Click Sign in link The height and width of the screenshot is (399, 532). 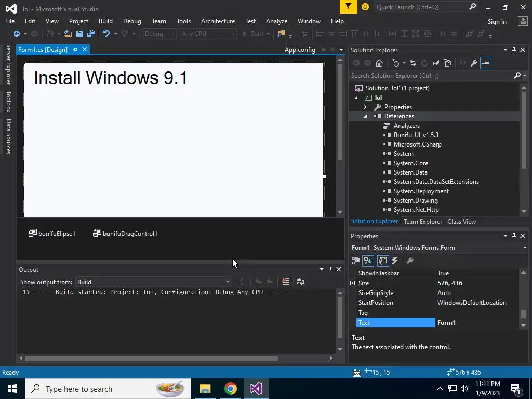[x=497, y=22]
